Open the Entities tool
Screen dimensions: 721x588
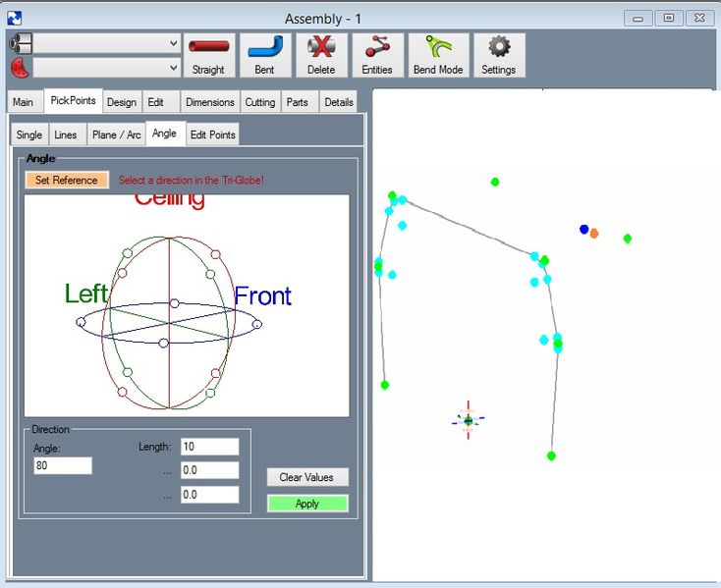point(377,55)
